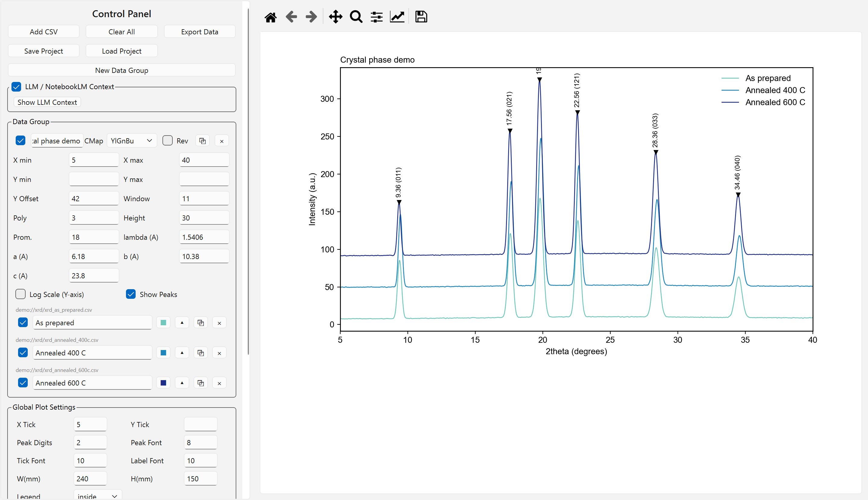Move Annealed 600 C dataset up
Image resolution: width=868 pixels, height=500 pixels.
point(182,383)
